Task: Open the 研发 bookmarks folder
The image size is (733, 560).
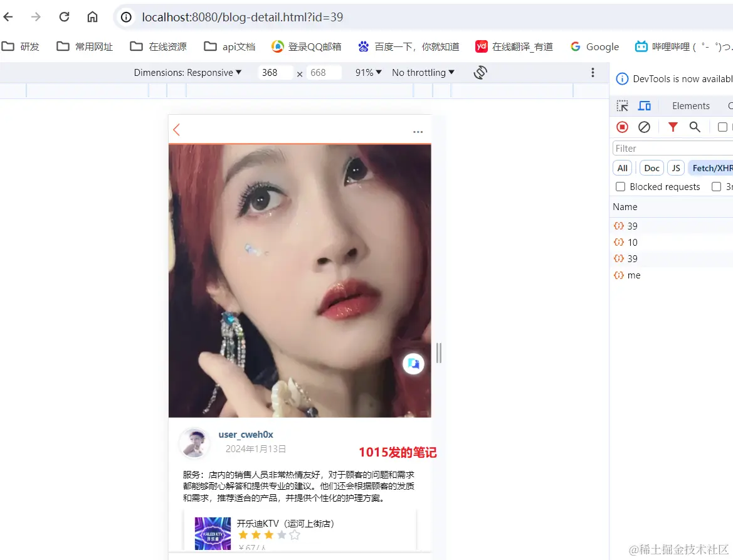Action: coord(21,46)
